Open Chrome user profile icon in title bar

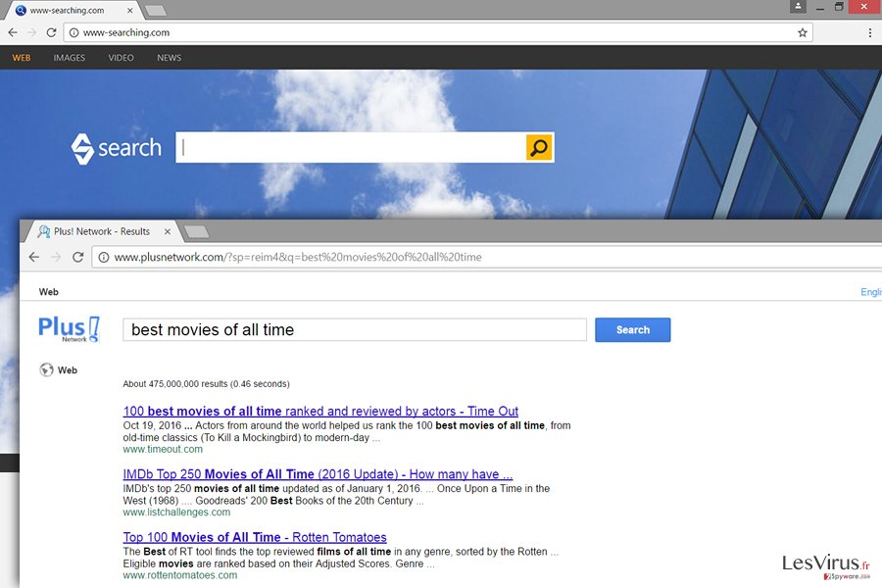(x=798, y=6)
